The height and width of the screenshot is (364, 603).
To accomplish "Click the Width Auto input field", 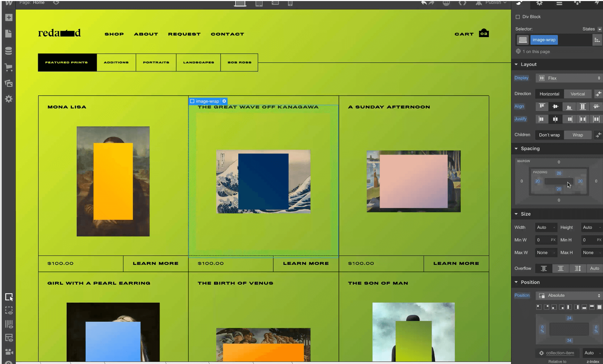I will click(546, 227).
